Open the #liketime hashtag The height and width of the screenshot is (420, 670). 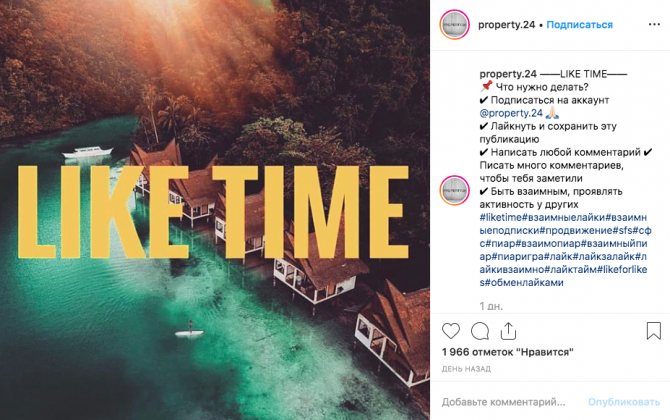tap(501, 217)
